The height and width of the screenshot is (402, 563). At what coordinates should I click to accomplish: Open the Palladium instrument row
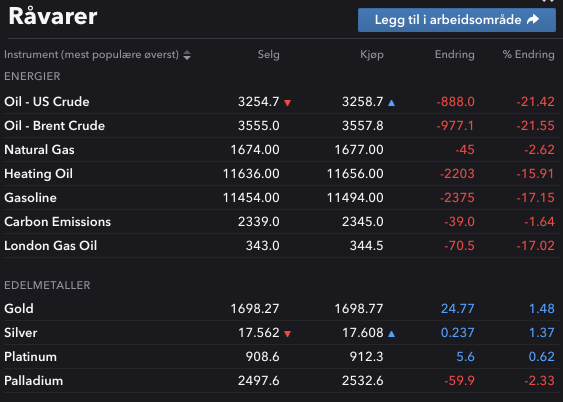[282, 380]
